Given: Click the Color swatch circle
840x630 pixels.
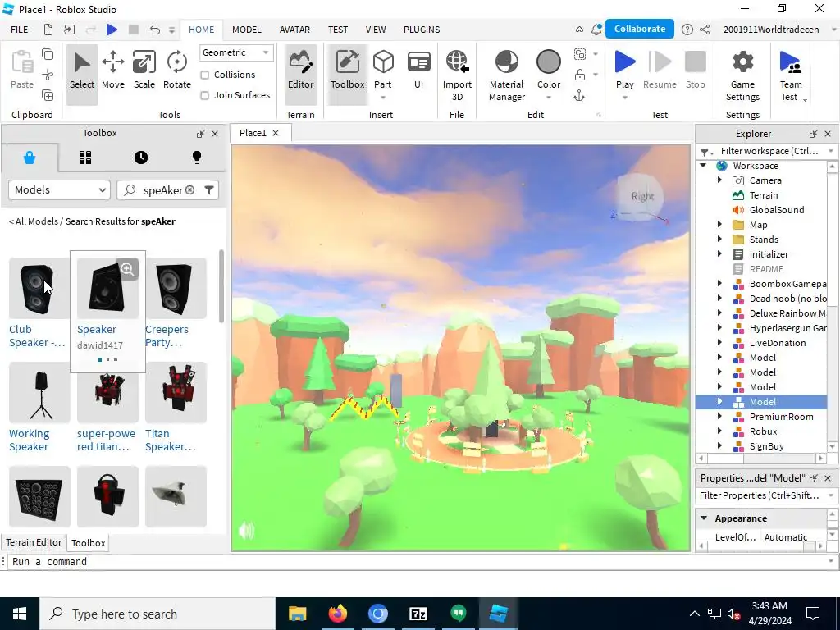Looking at the screenshot, I should tap(549, 62).
